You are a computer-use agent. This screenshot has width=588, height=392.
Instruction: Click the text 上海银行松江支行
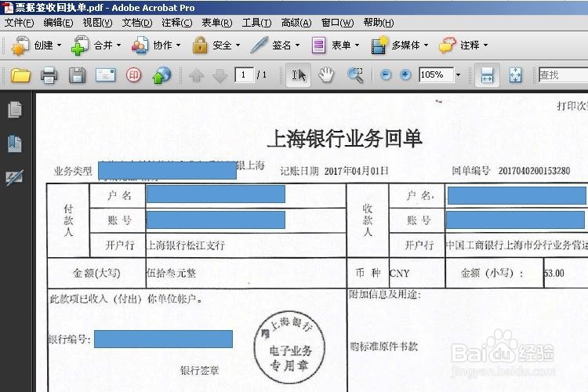186,245
